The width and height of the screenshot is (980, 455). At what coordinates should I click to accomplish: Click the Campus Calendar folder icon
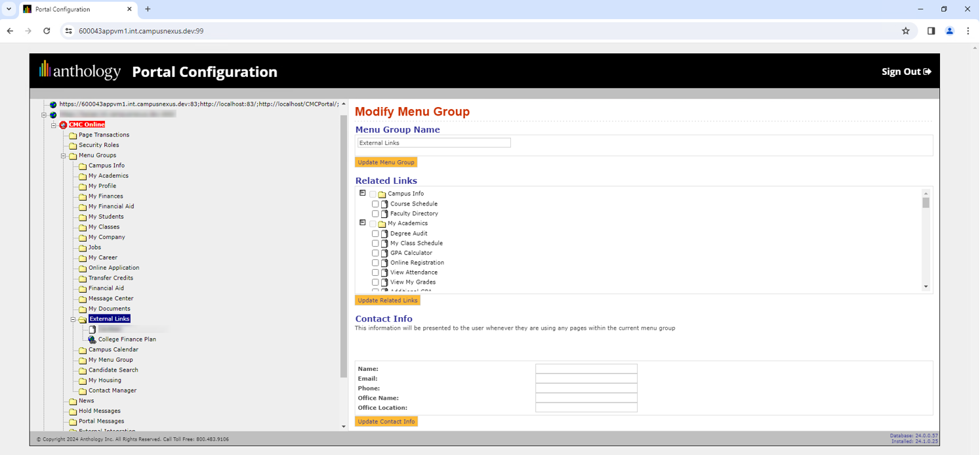[x=83, y=350]
